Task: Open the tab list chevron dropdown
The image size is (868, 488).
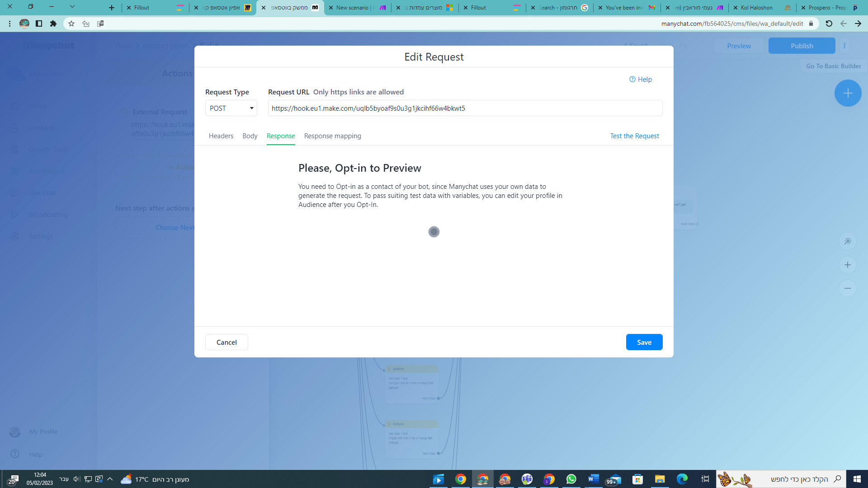Action: click(x=72, y=7)
